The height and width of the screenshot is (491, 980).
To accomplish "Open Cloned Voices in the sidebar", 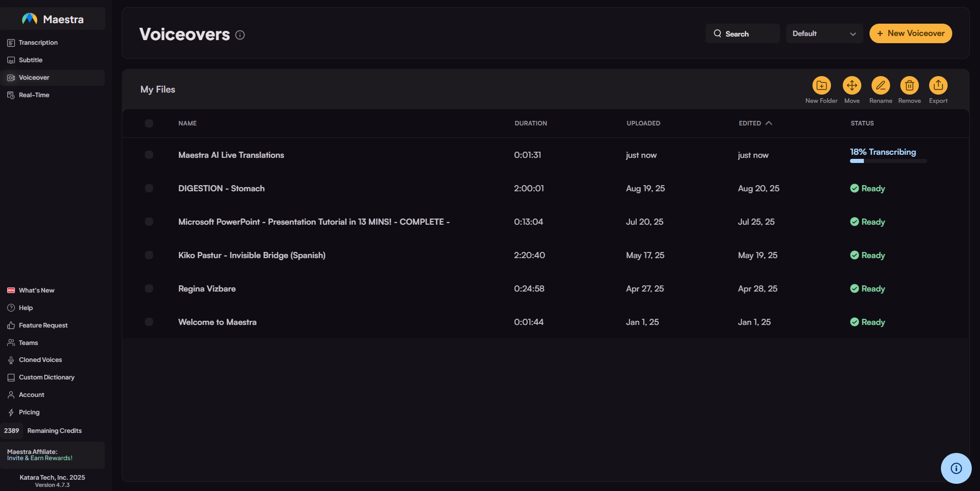I will pyautogui.click(x=40, y=360).
